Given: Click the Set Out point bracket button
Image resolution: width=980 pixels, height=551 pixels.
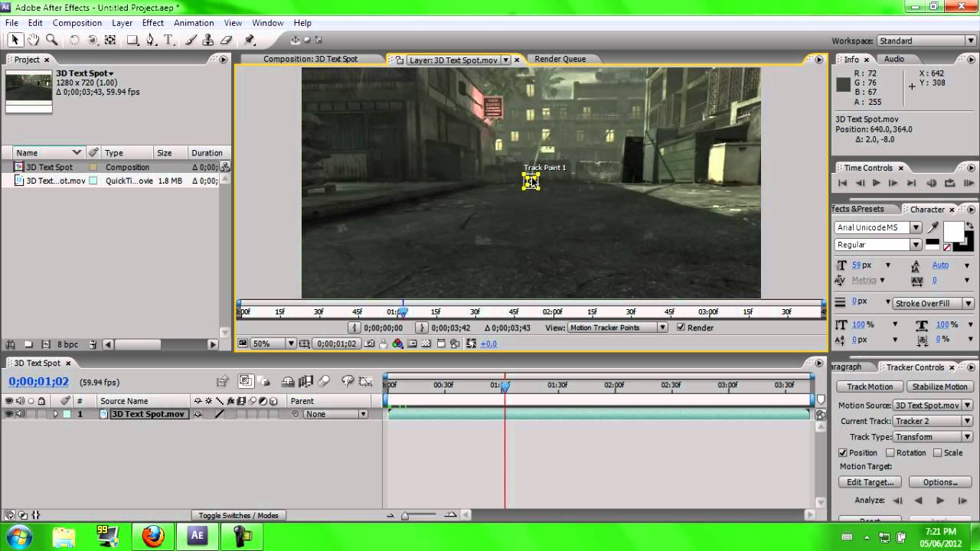Looking at the screenshot, I should click(x=422, y=328).
